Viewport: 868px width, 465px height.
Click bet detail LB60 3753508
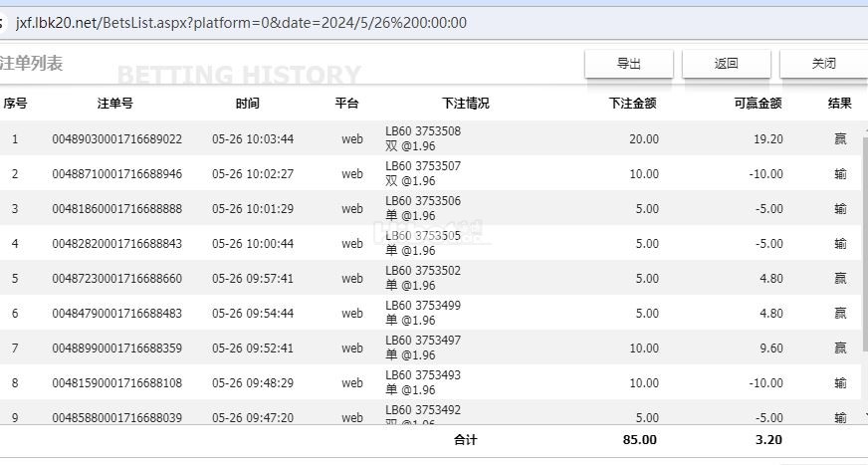(x=423, y=131)
